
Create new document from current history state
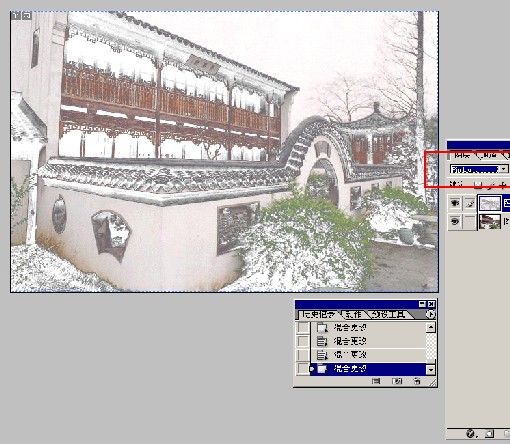coord(376,381)
